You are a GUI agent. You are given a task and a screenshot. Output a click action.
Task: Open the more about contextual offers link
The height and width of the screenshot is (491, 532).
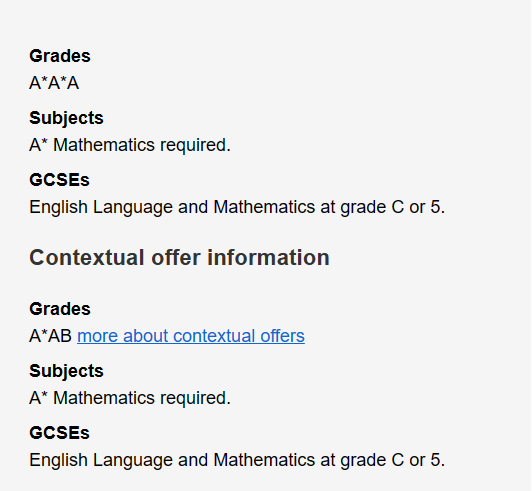[191, 336]
